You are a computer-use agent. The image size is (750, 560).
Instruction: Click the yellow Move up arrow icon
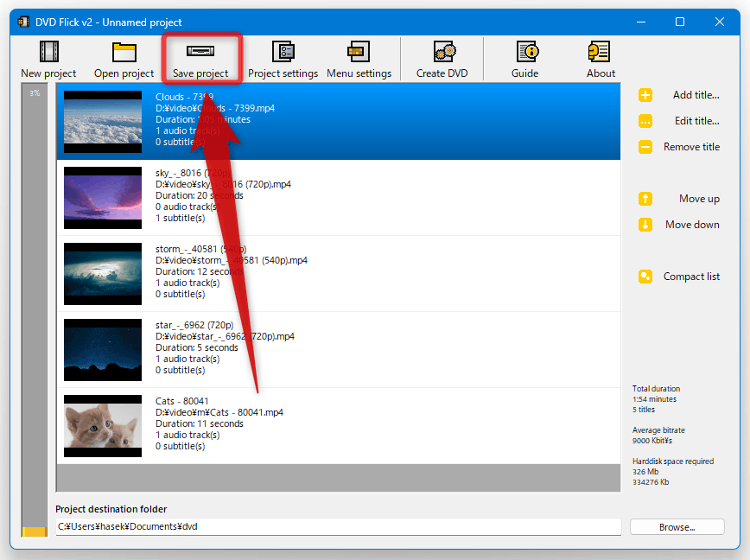pyautogui.click(x=645, y=199)
